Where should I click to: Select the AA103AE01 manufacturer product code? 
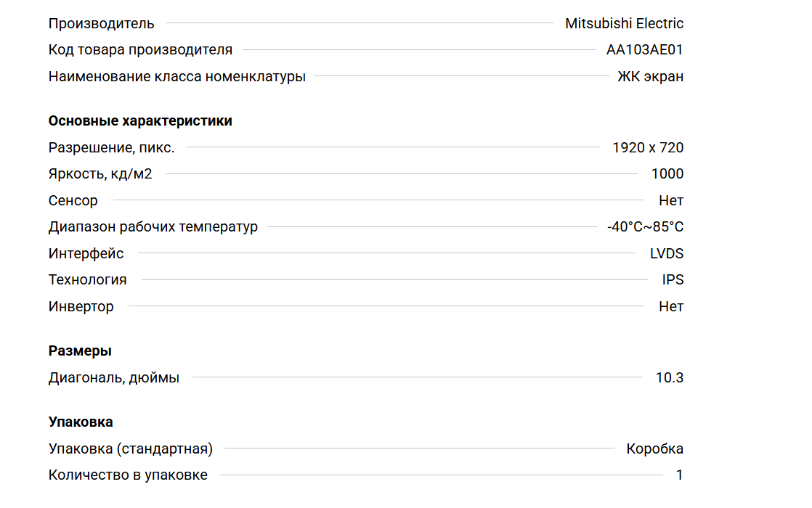coord(645,50)
